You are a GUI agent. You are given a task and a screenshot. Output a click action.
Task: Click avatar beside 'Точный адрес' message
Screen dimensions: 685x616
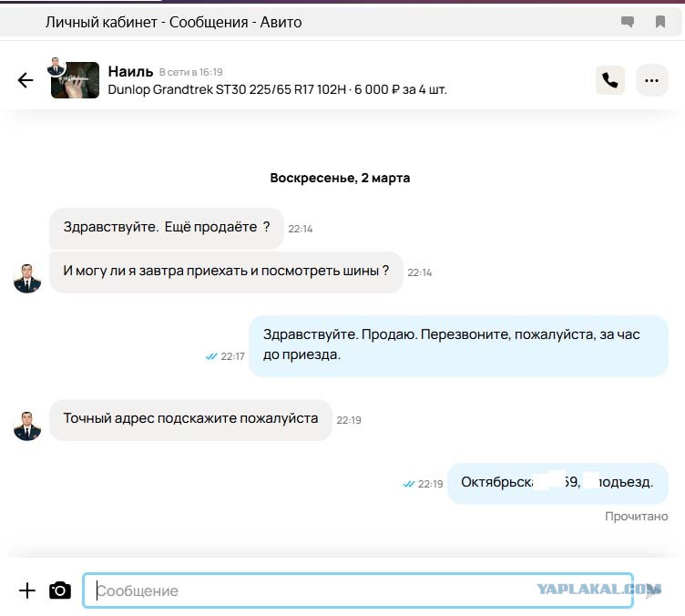click(x=27, y=426)
